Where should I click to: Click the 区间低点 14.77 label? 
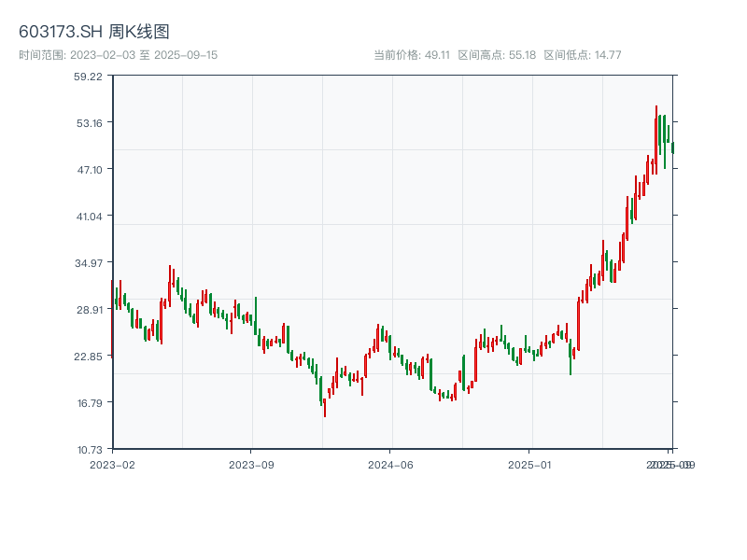tap(583, 55)
